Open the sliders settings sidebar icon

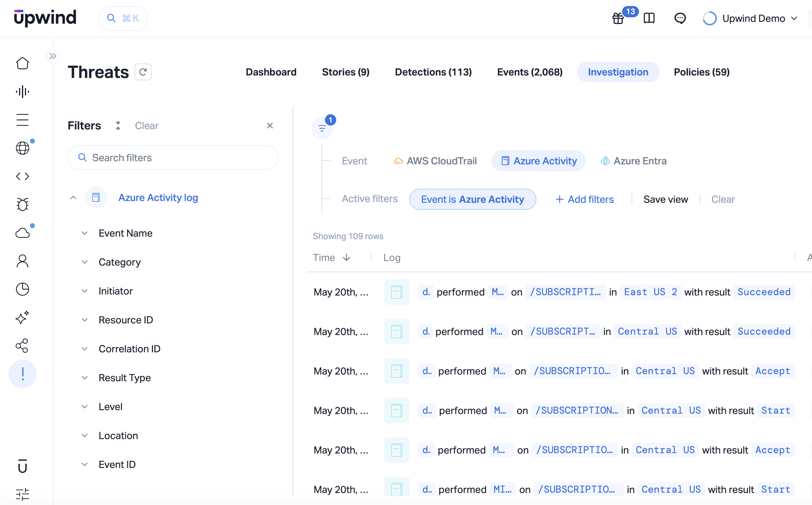pyautogui.click(x=23, y=494)
